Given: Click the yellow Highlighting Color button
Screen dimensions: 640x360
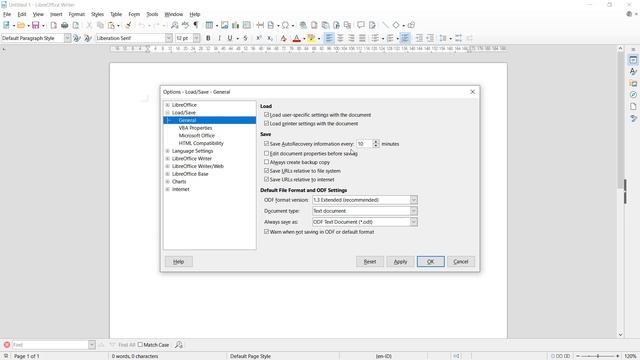Looking at the screenshot, I should click(x=311, y=38).
